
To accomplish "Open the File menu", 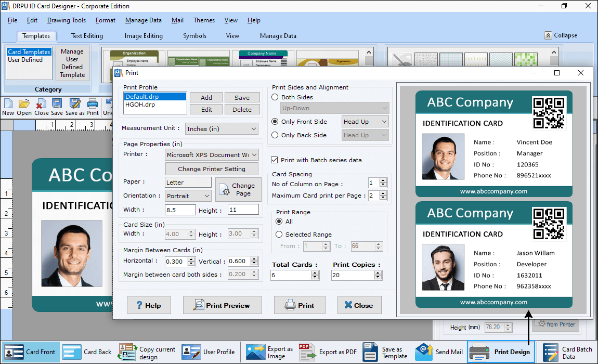I will [12, 20].
